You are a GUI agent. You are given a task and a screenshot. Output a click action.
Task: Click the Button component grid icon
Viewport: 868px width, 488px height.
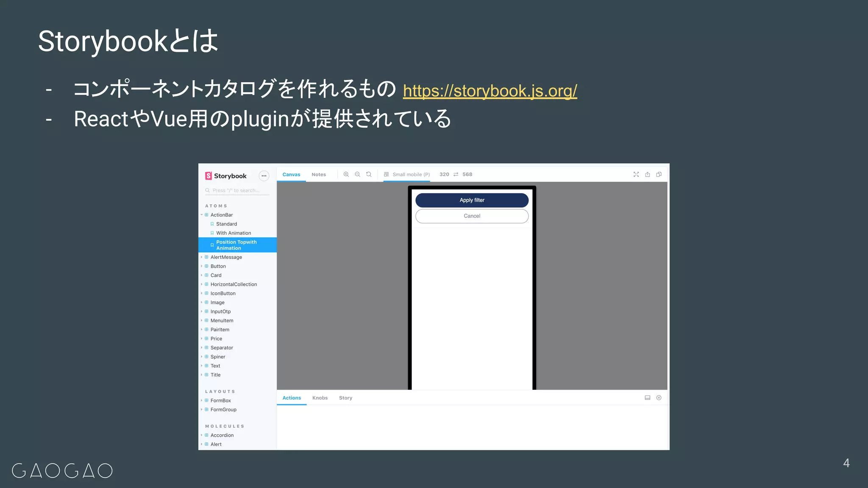pos(207,266)
